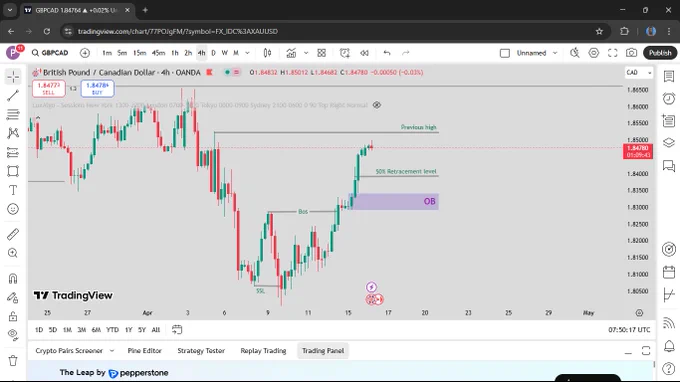The height and width of the screenshot is (382, 680).
Task: Expand the Crypto Pairs Screener dropdown
Action: coord(112,351)
